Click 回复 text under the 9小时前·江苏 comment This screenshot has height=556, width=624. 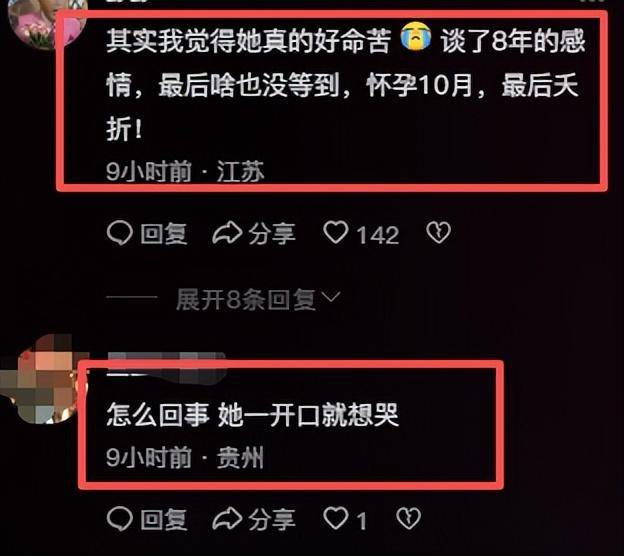pyautogui.click(x=164, y=234)
